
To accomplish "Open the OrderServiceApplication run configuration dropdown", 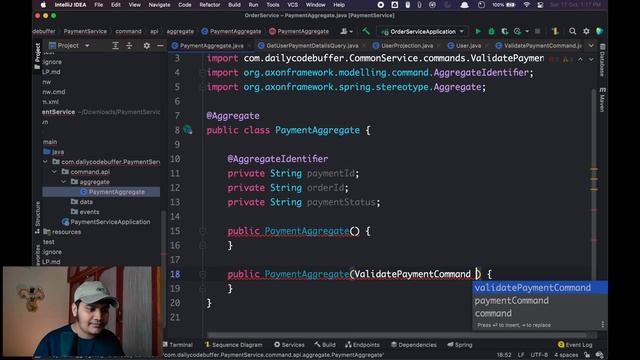I will [x=423, y=31].
